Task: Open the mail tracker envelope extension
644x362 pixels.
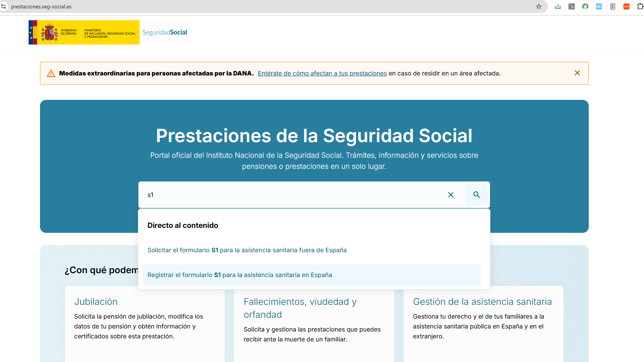Action: tap(557, 6)
